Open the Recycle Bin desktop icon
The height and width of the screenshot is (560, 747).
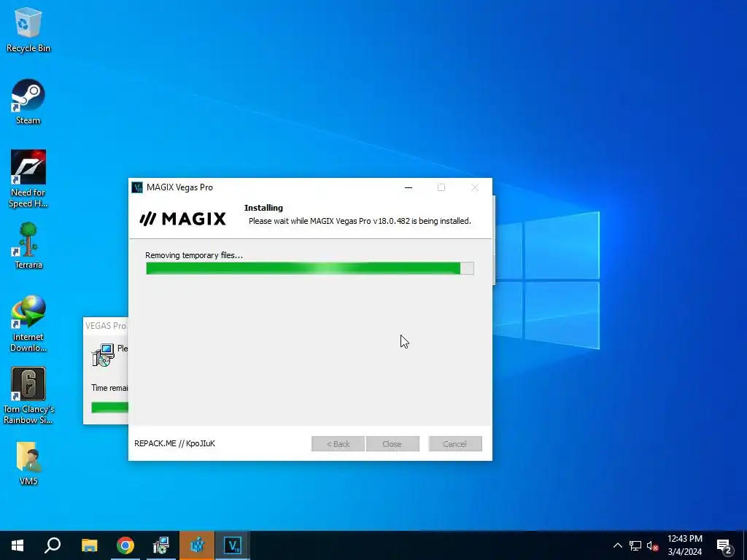pyautogui.click(x=28, y=29)
